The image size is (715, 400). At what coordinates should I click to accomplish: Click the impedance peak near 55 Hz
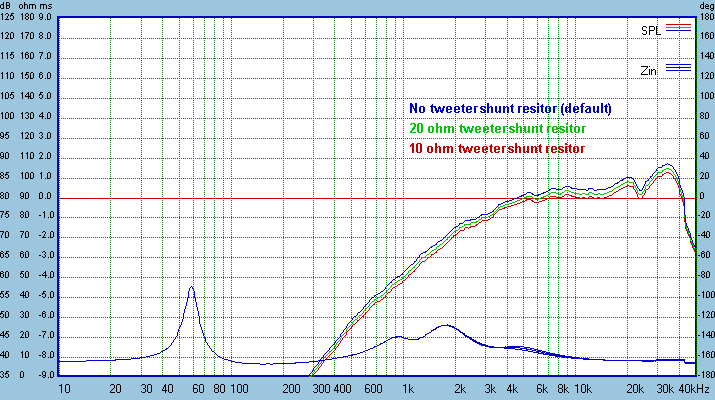[x=191, y=288]
